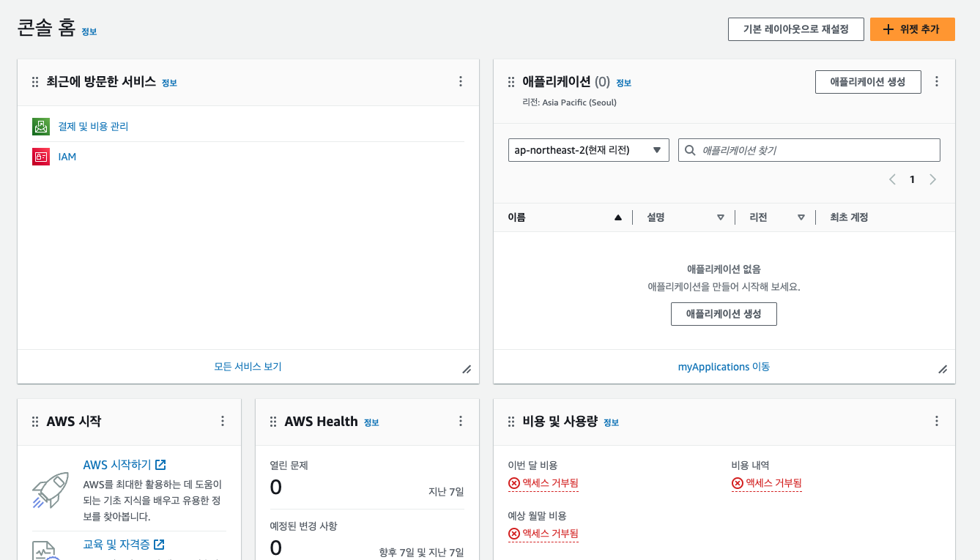
Task: Click 정보 link next to AWS Health
Action: 371,423
